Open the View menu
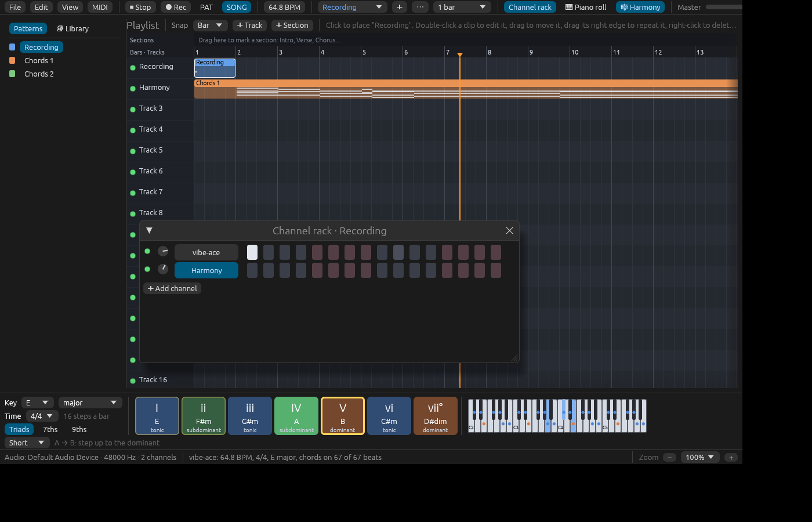 pos(70,7)
